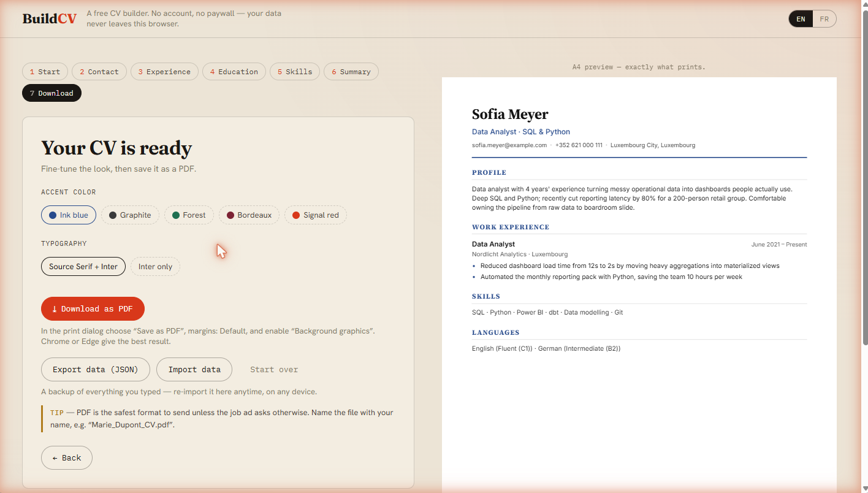Click the 'Data Analyst · SQL & Python' headline
The width and height of the screenshot is (868, 493).
pyautogui.click(x=521, y=132)
